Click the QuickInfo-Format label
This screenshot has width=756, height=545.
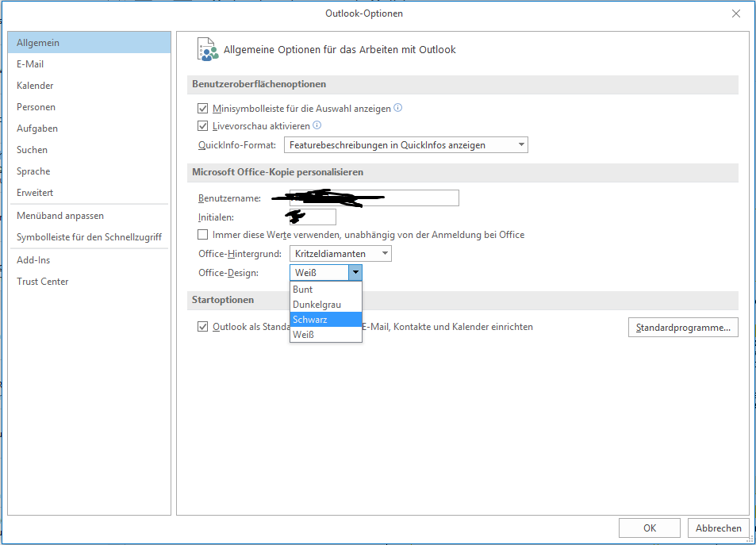[237, 144]
